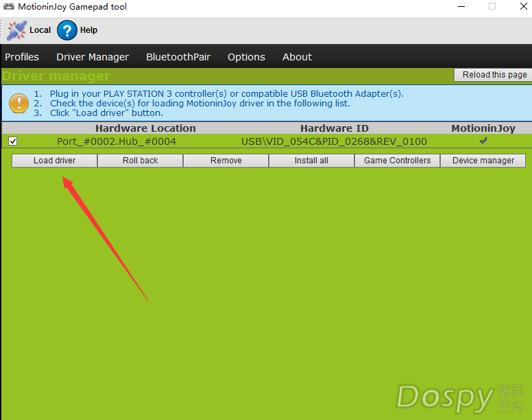The width and height of the screenshot is (532, 420).
Task: Click Reload this page button
Action: point(495,75)
